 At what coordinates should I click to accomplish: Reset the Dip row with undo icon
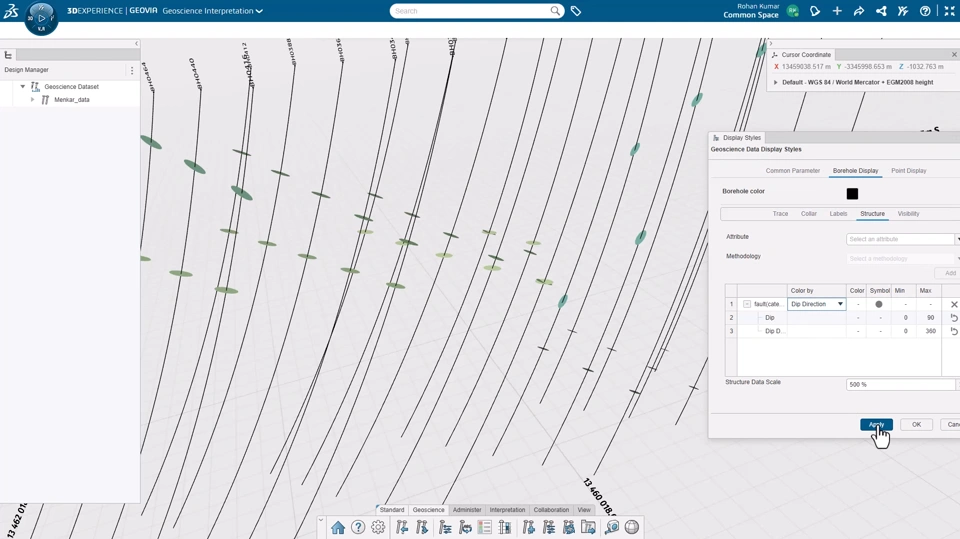pyautogui.click(x=954, y=317)
